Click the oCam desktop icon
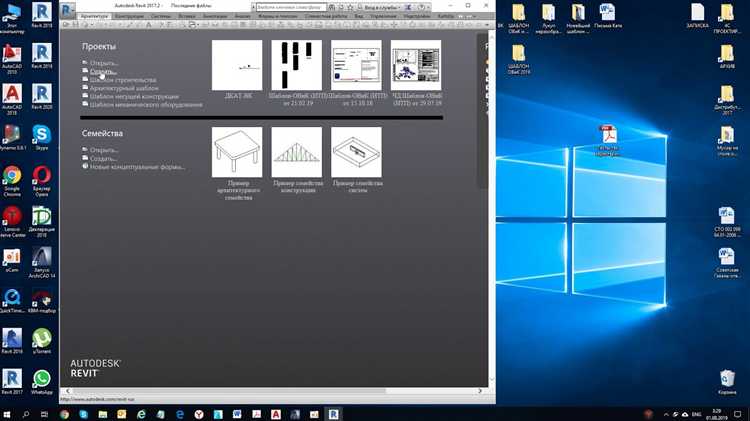The image size is (750, 421). click(12, 259)
